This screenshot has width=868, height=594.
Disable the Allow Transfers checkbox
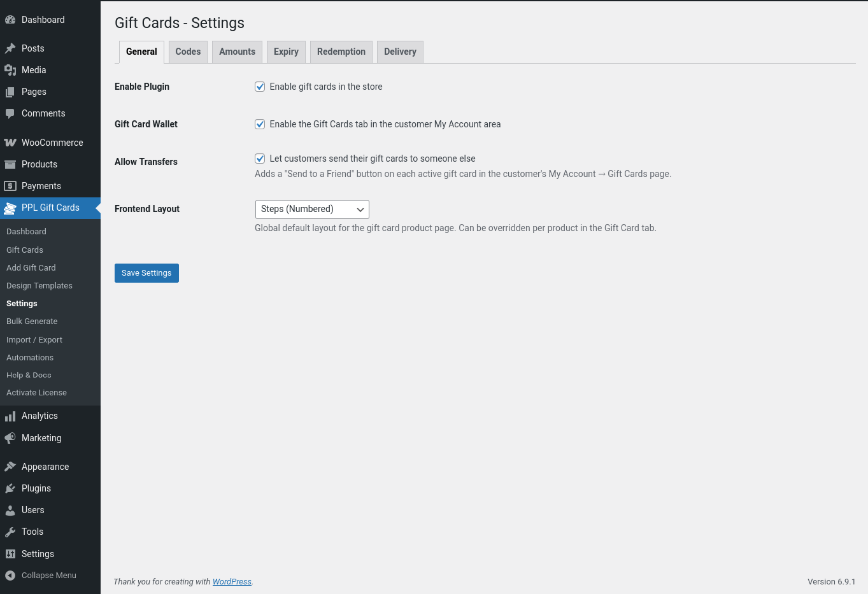click(260, 159)
